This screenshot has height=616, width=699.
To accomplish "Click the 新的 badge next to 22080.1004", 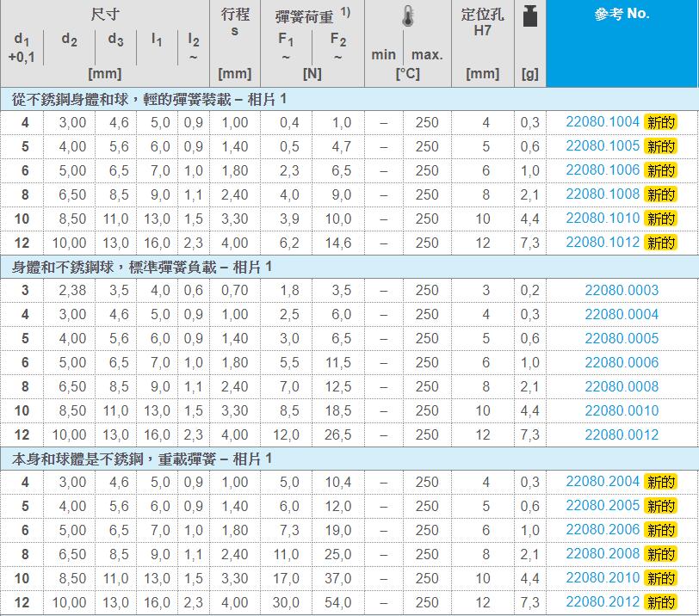I will point(660,122).
